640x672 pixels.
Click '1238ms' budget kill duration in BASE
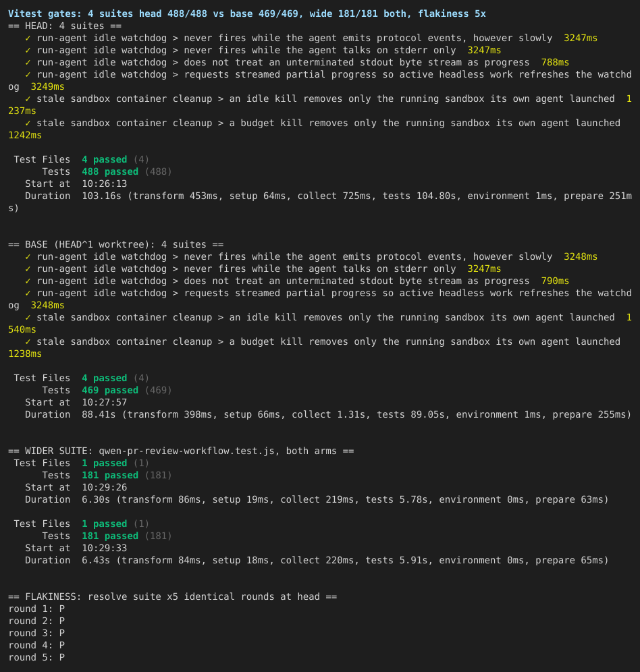pos(25,354)
